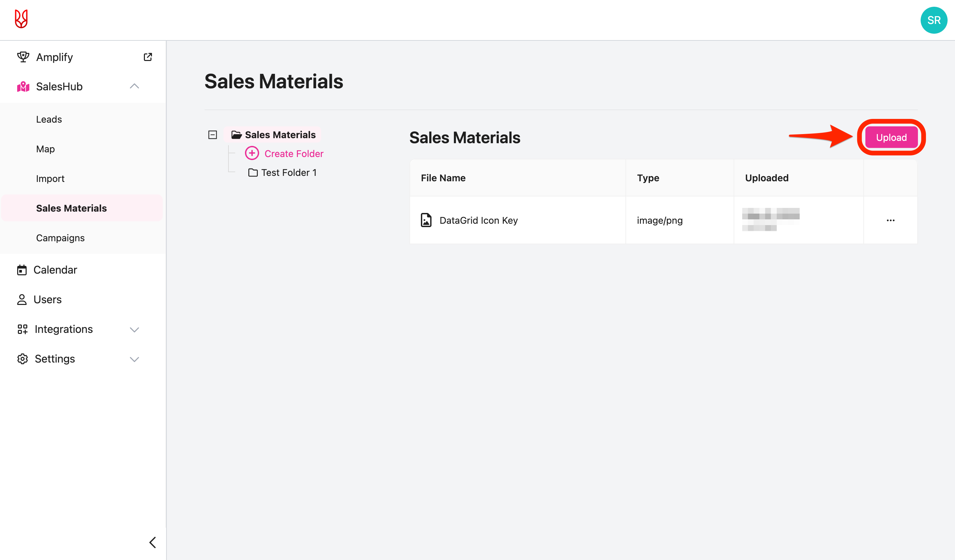Collapse the sidebar using the left arrow
Viewport: 955px width, 560px height.
153,542
